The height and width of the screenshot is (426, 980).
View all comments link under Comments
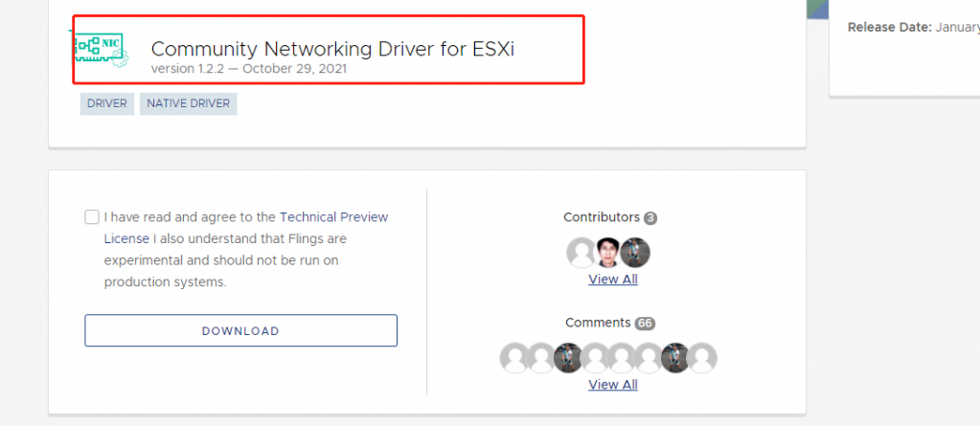612,384
